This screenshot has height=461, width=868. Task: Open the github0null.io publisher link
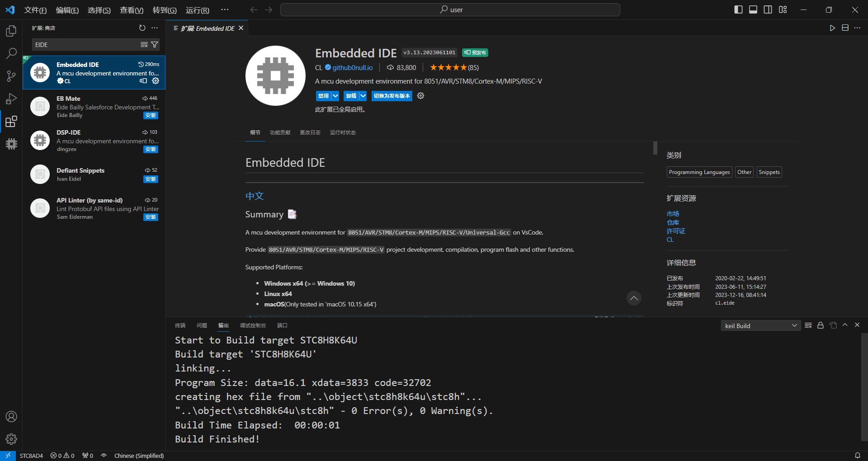click(353, 67)
